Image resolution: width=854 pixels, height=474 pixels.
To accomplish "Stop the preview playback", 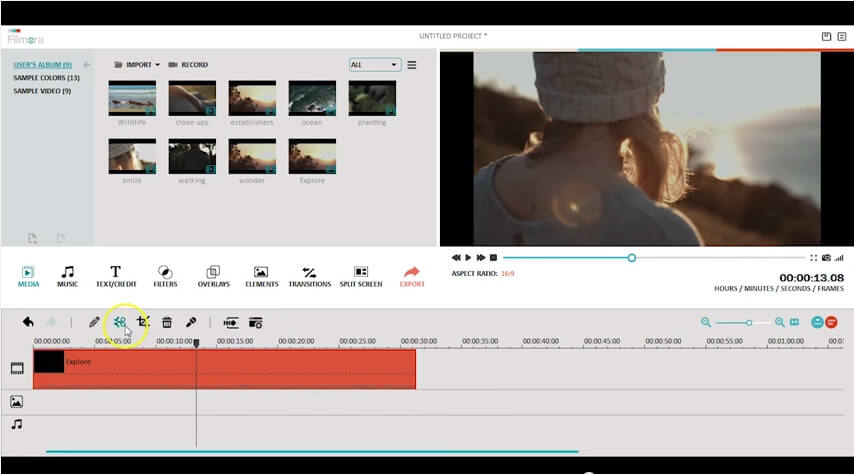I will click(493, 258).
